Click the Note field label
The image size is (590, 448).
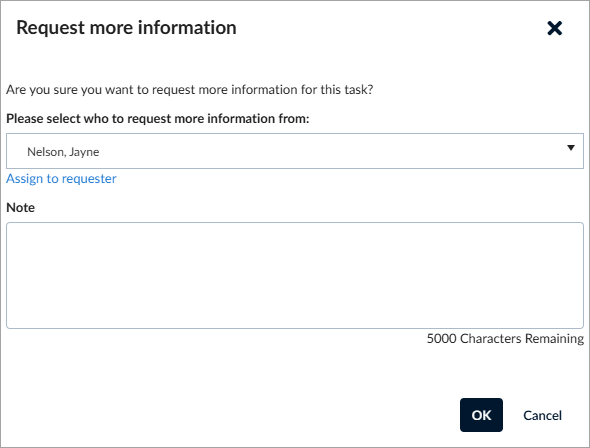[20, 208]
